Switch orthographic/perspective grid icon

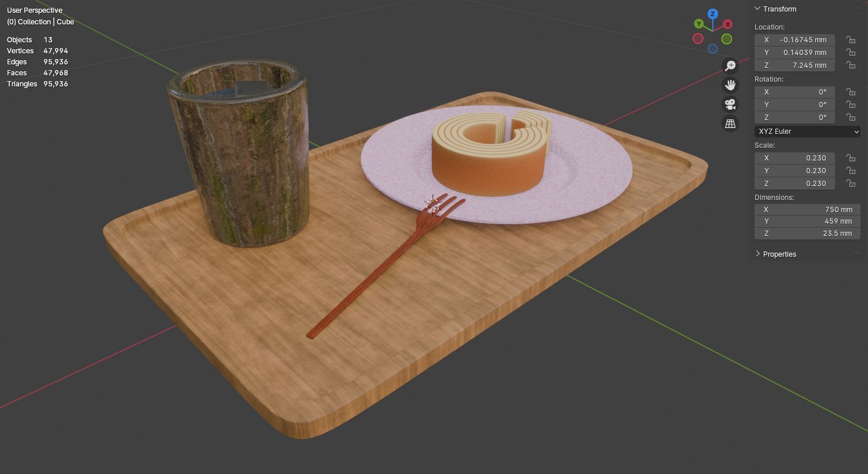730,123
